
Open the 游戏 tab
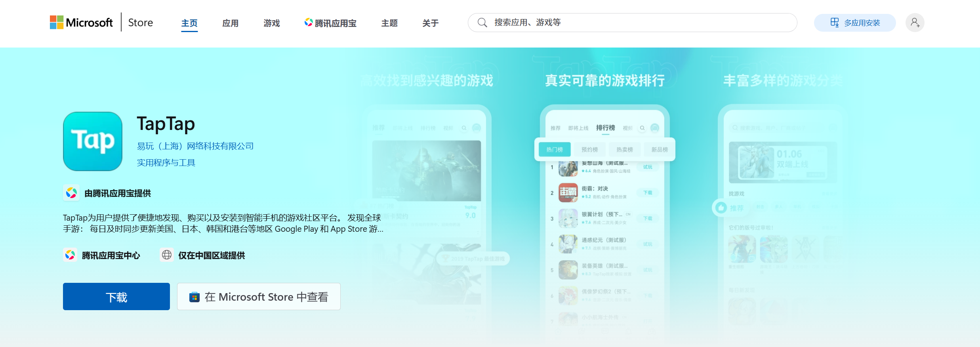point(272,23)
